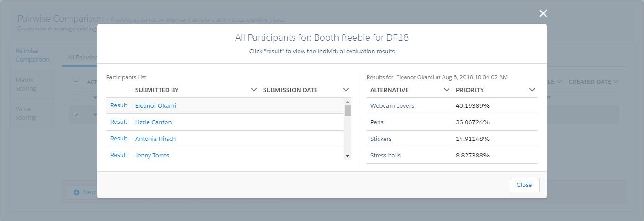Open the Created Date column chevron
The image size is (644, 221).
coord(616,81)
